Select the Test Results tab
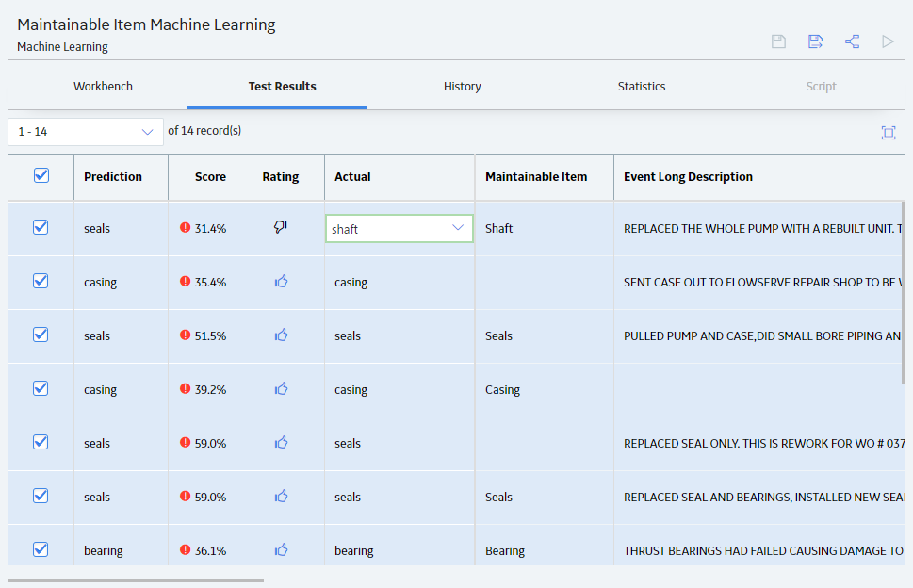Screen dimensions: 913x588 (x=283, y=86)
